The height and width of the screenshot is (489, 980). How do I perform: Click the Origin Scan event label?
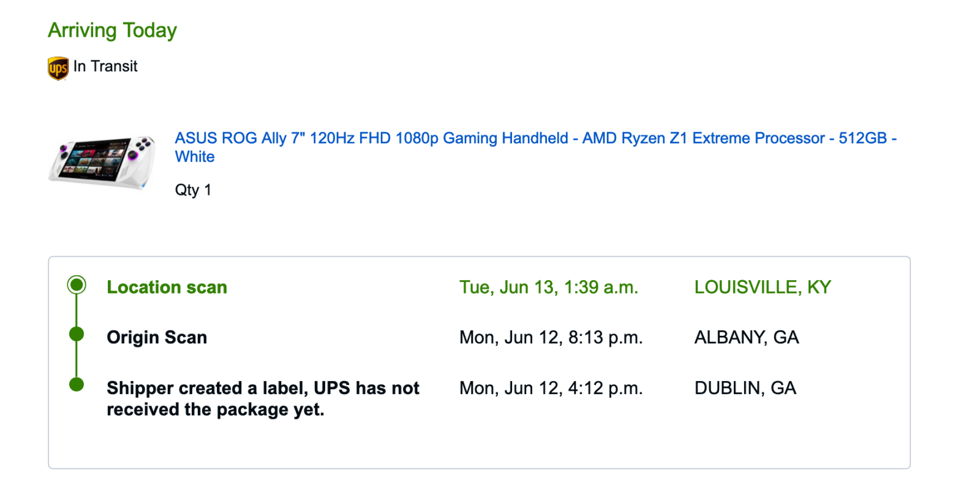[157, 337]
